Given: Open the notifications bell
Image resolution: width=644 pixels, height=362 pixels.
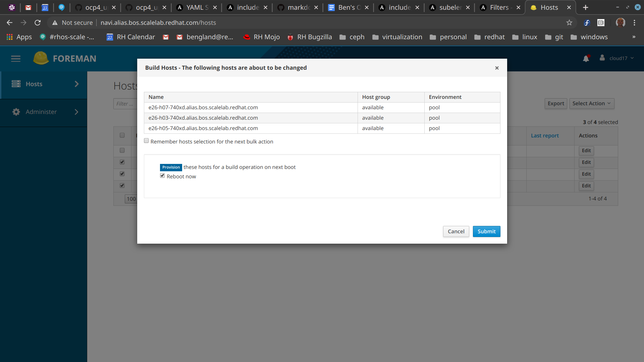Looking at the screenshot, I should coord(586,59).
